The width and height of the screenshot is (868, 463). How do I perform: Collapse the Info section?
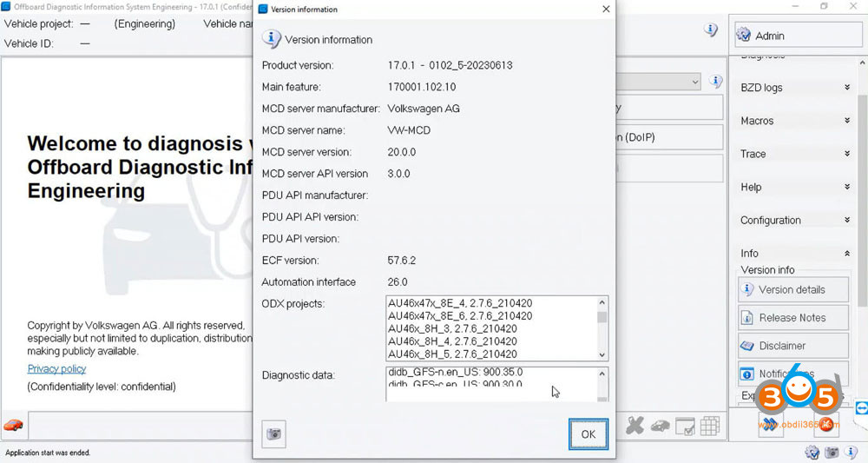coord(846,254)
